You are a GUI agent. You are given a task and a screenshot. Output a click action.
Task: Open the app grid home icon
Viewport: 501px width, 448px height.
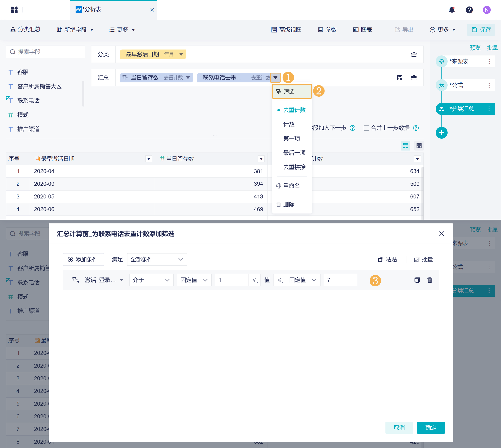coord(14,10)
